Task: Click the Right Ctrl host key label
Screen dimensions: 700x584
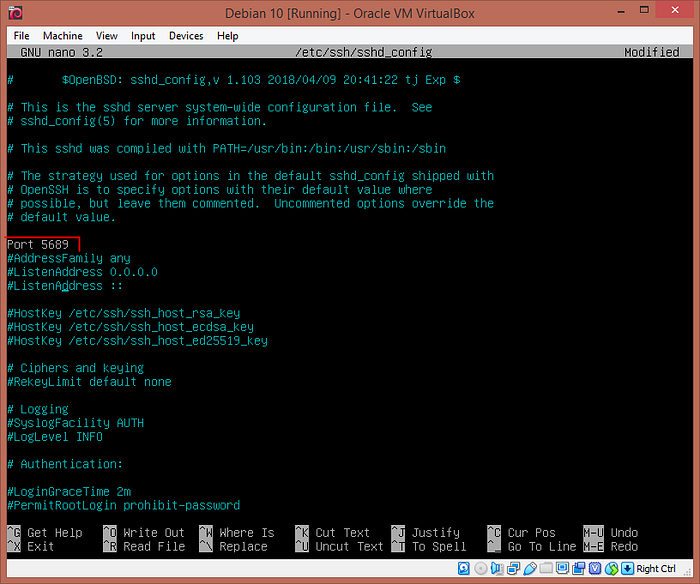Action: click(656, 568)
